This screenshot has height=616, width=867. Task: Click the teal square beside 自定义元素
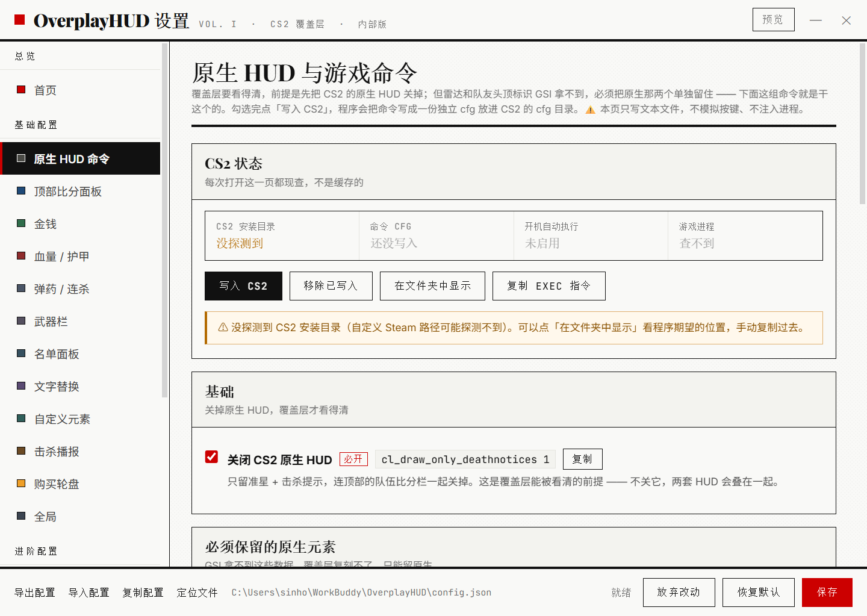pos(21,418)
